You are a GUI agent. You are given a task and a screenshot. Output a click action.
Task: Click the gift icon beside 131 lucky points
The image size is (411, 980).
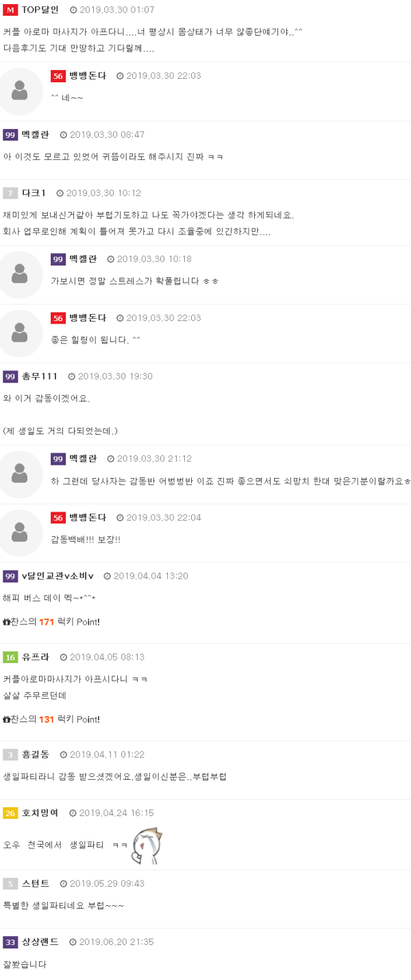(x=7, y=719)
